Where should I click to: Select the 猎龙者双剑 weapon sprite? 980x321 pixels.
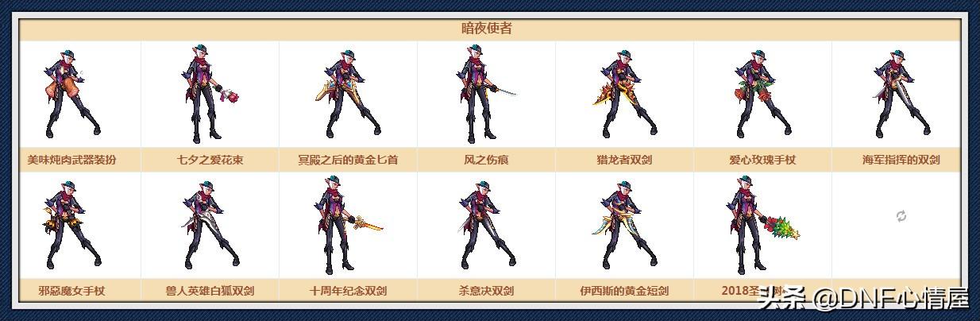623,93
